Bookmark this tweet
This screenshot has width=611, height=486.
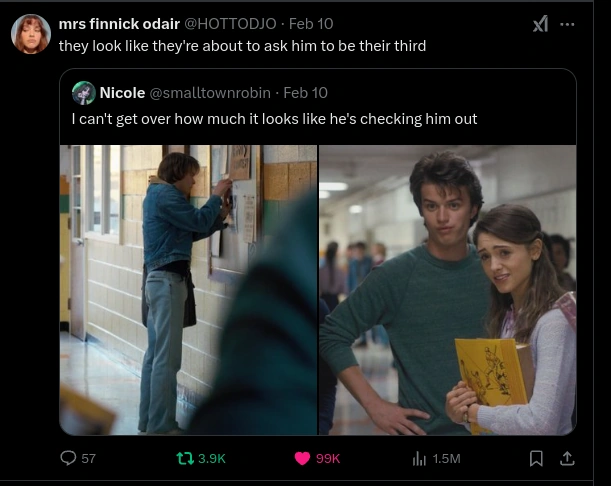(536, 458)
